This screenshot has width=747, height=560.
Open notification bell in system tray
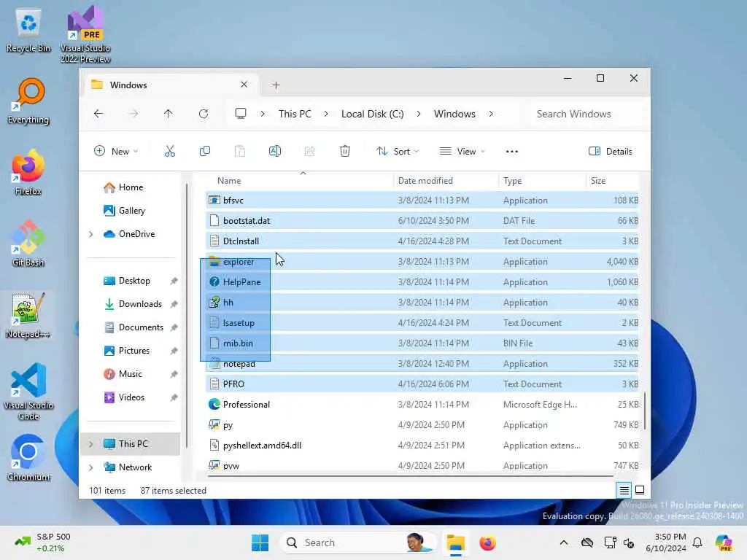tap(697, 542)
